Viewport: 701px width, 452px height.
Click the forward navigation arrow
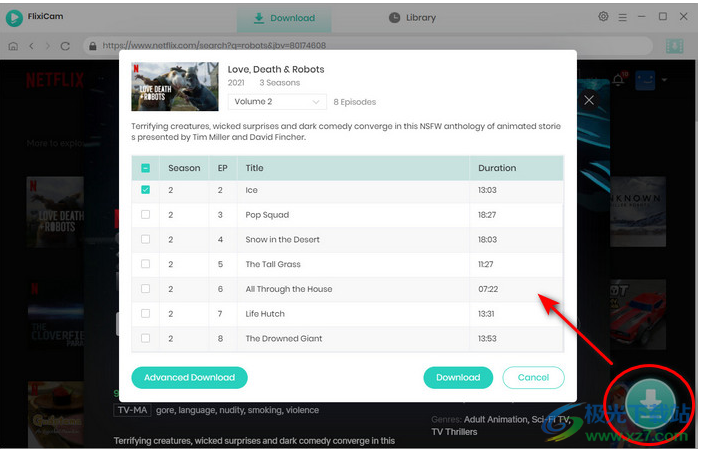[x=47, y=46]
